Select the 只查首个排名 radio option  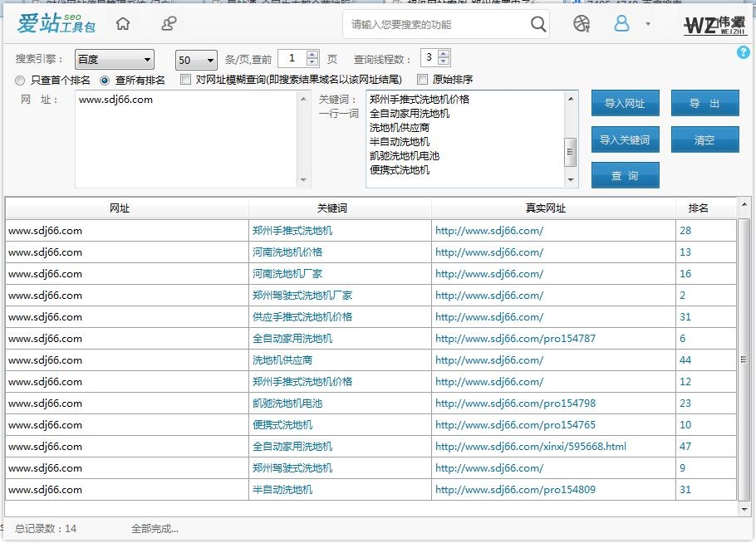[x=19, y=80]
